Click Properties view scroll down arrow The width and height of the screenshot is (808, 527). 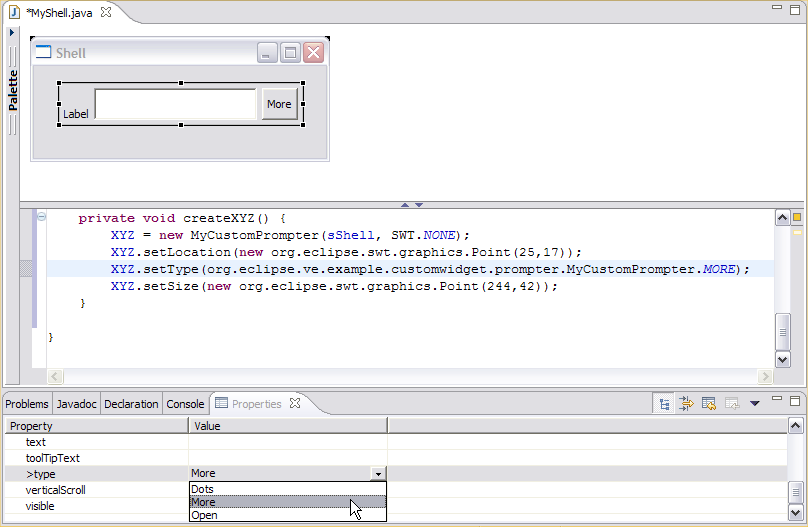click(795, 512)
